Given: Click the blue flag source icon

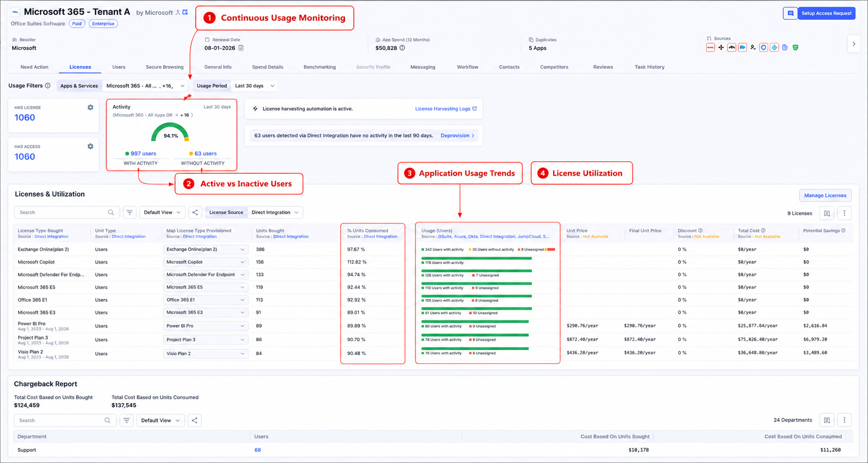Looking at the screenshot, I should point(742,48).
